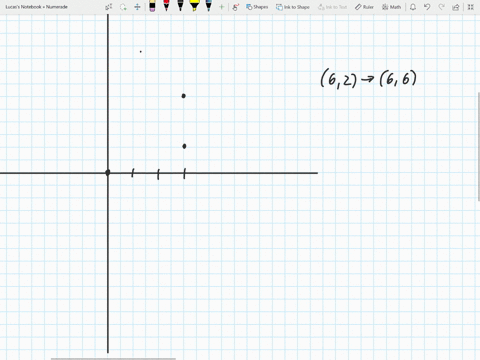Open notifications bell
The width and height of the screenshot is (480, 360).
(x=413, y=7)
